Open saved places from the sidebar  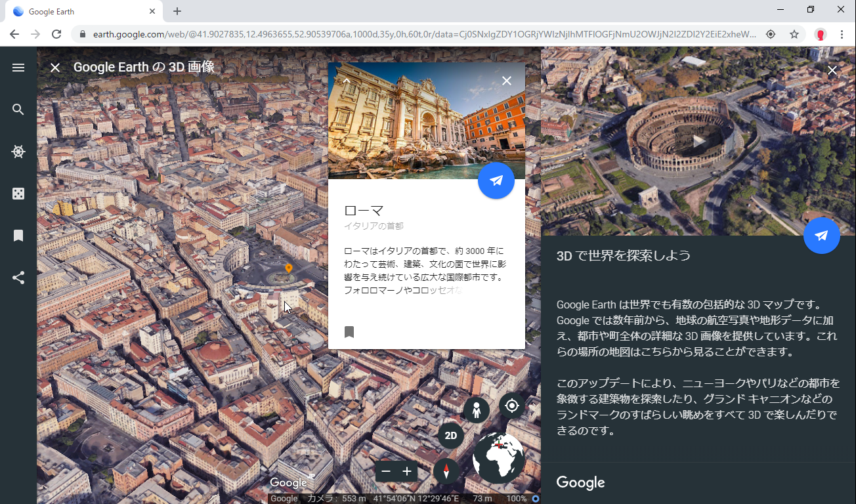(18, 235)
